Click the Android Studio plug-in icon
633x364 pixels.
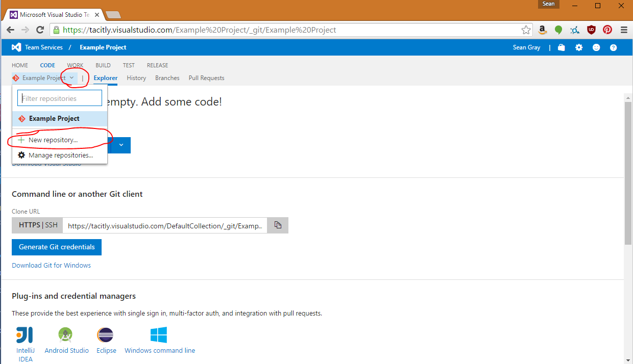tap(66, 335)
